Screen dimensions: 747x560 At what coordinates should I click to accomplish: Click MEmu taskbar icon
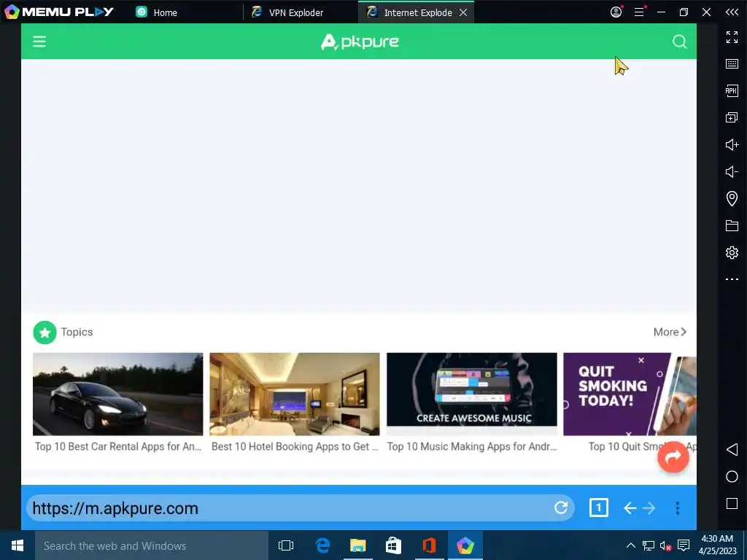(465, 545)
